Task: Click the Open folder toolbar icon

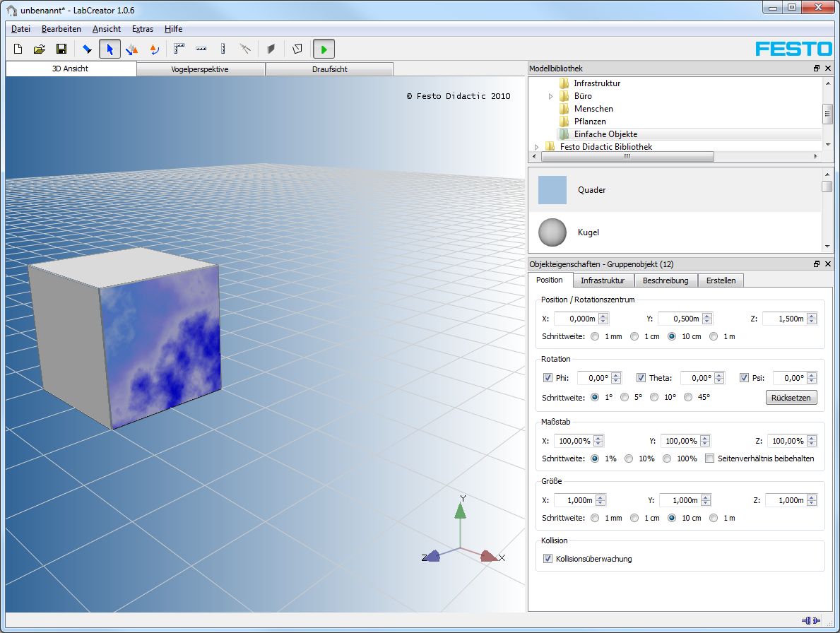Action: (x=40, y=49)
